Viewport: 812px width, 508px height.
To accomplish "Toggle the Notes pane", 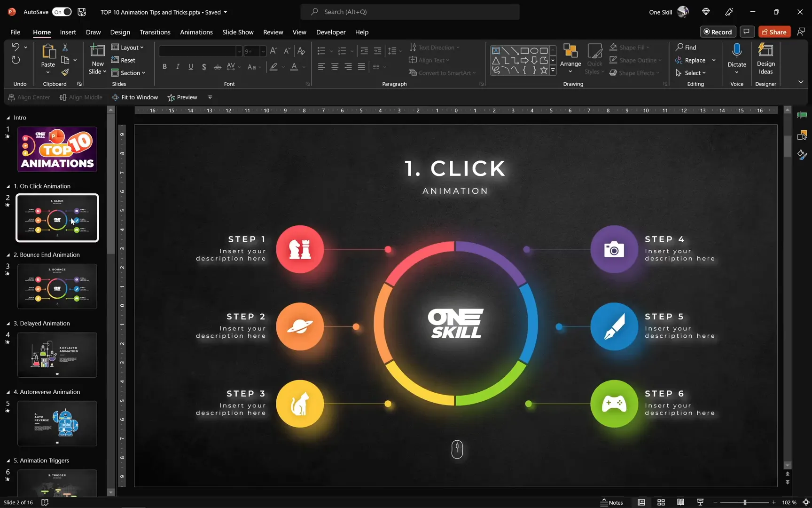I will 611,502.
